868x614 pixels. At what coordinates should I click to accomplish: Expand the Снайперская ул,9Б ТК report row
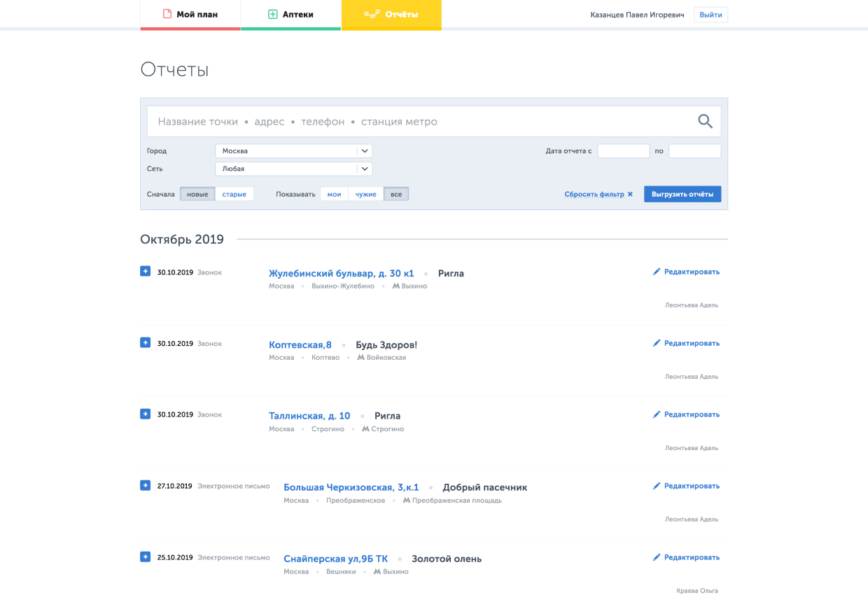pos(145,557)
